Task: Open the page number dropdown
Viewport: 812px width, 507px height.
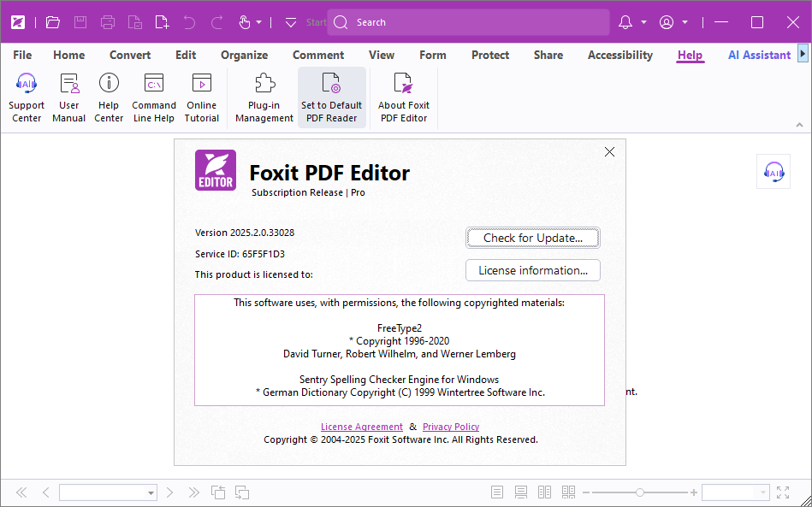Action: pyautogui.click(x=151, y=492)
